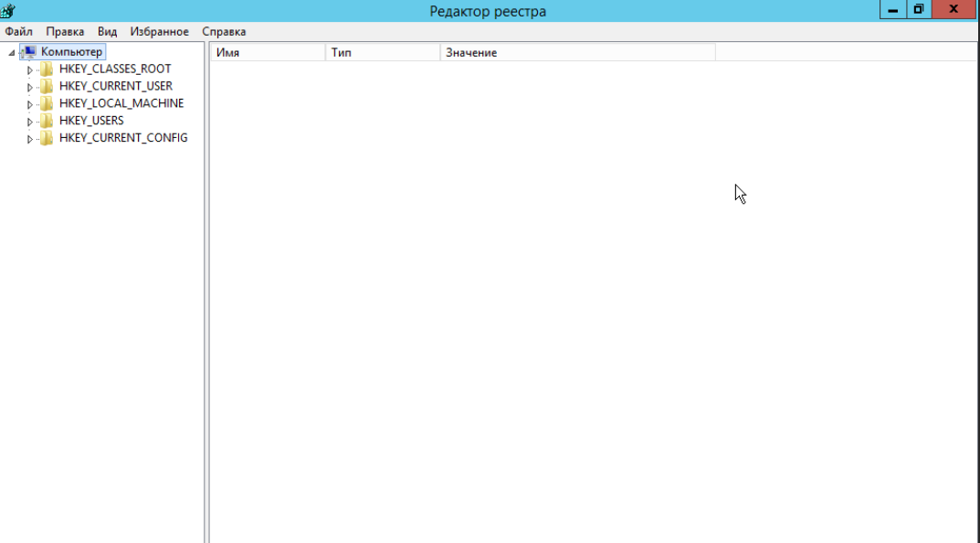Click the Тип column header
Image resolution: width=980 pixels, height=543 pixels.
tap(382, 53)
